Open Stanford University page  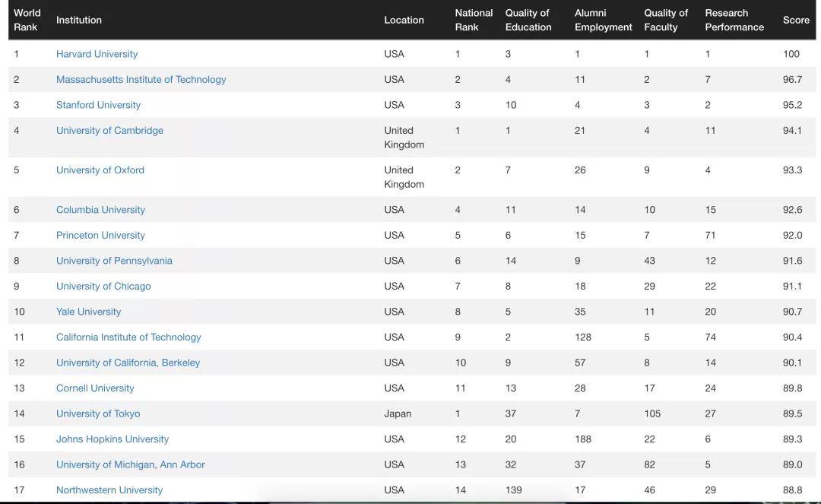pyautogui.click(x=98, y=105)
